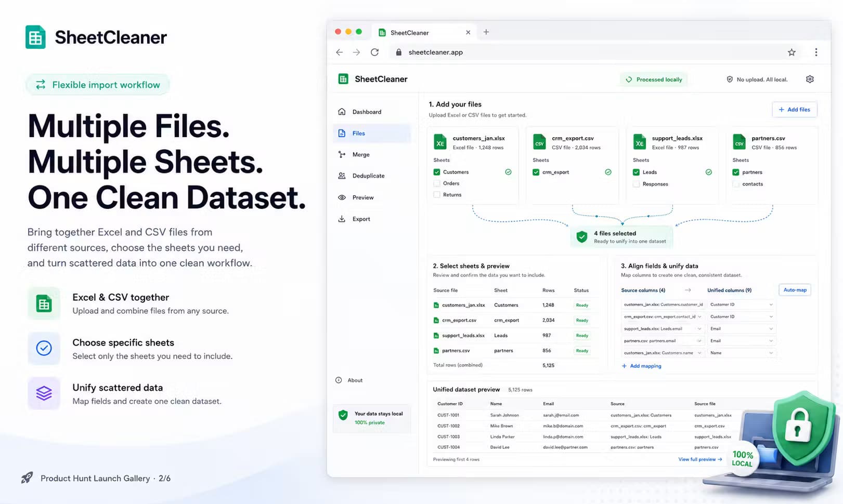The height and width of the screenshot is (504, 843).
Task: Click the Auto-map button
Action: click(795, 290)
